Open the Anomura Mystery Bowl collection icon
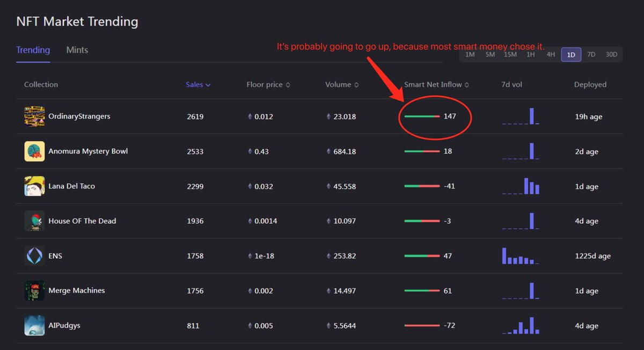This screenshot has width=644, height=350. tap(34, 151)
